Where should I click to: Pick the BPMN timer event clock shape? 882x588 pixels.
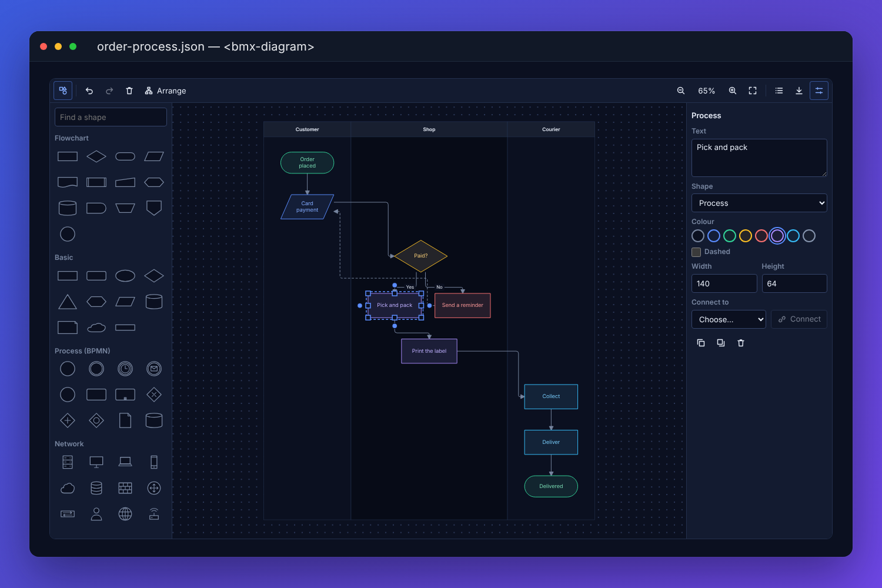click(125, 369)
